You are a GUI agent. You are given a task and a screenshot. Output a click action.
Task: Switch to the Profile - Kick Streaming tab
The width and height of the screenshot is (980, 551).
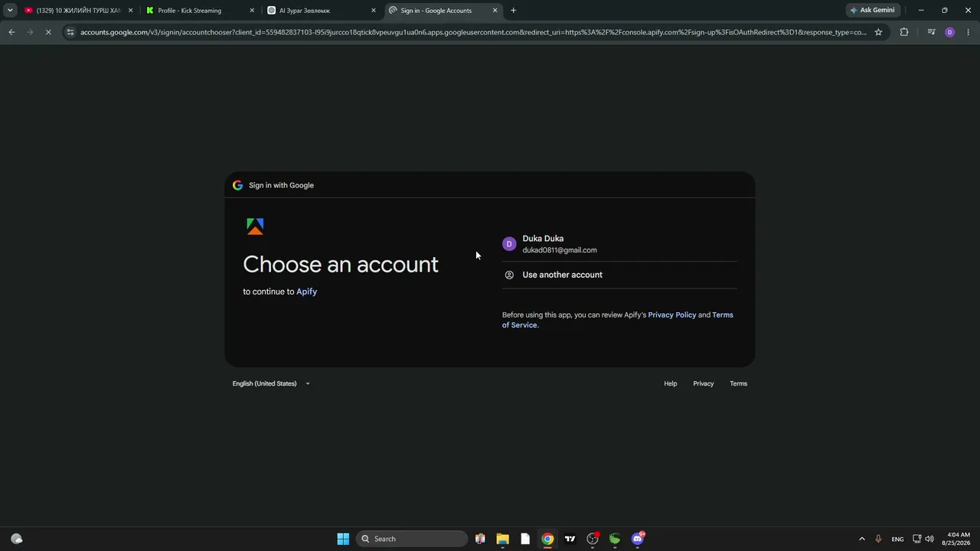click(200, 10)
